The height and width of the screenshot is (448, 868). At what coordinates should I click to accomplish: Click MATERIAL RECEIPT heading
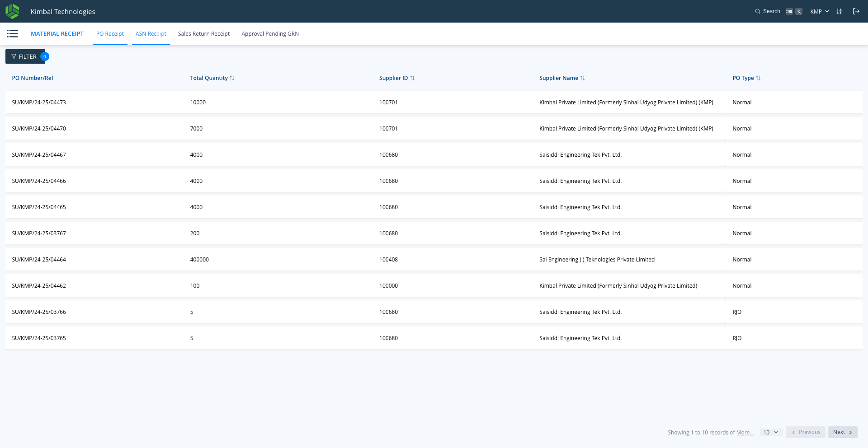point(57,34)
